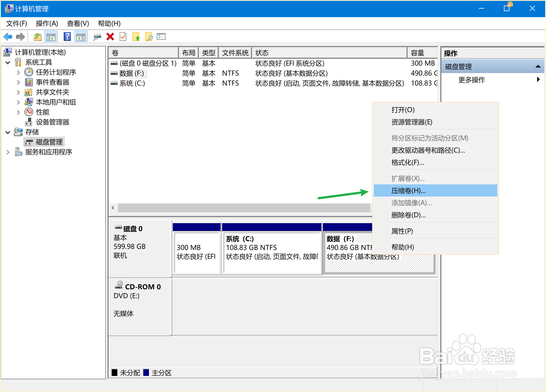Click 更多操作 in the actions pane

coord(472,80)
